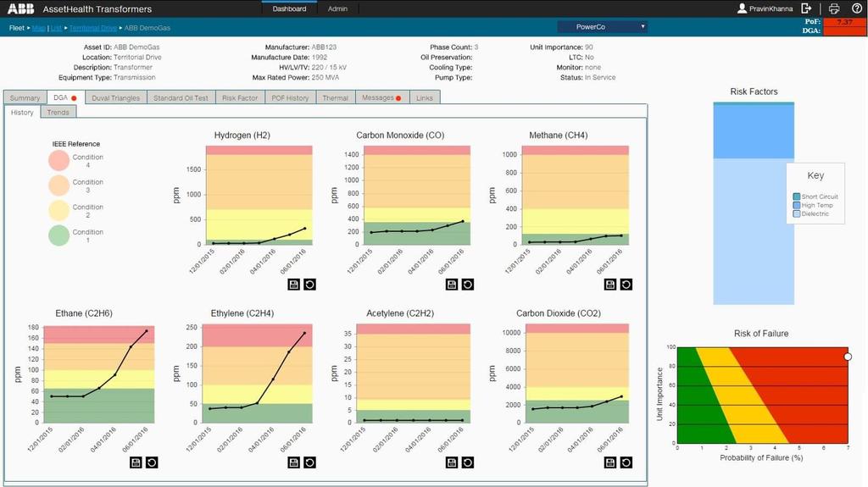Open the Standard Oil Test tab

point(181,98)
